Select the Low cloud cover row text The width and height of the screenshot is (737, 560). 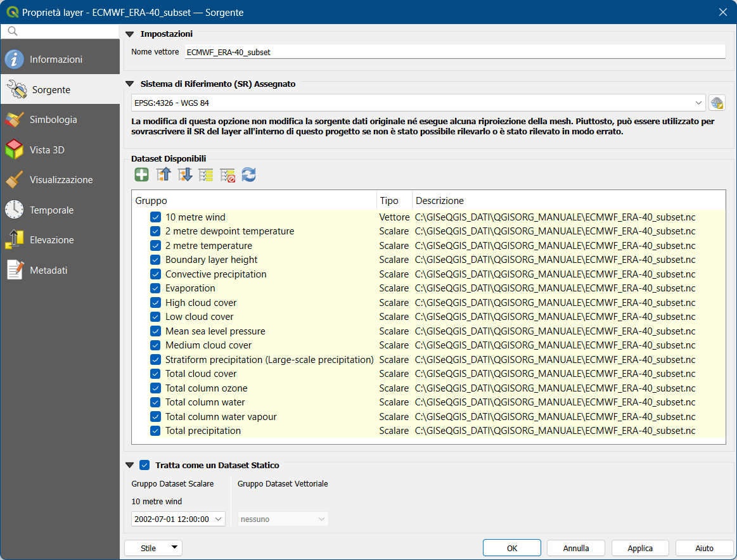[199, 317]
